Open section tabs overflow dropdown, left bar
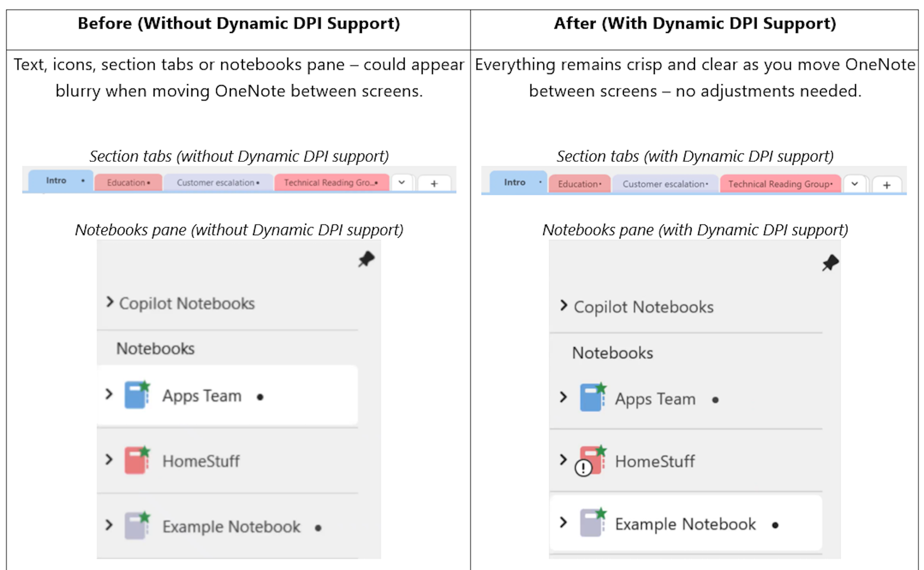 click(402, 183)
